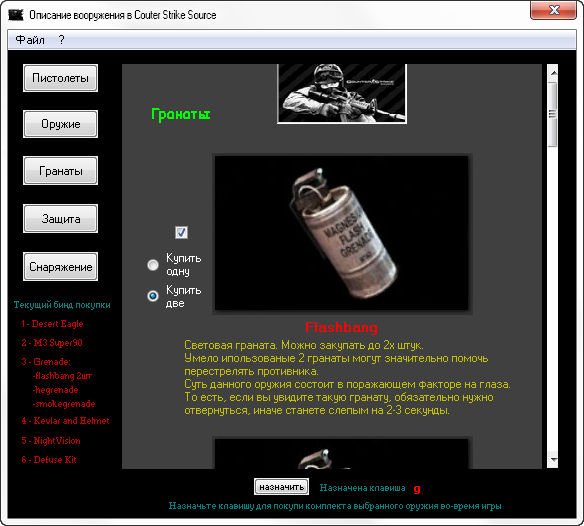
Task: Select the Гранаты category button
Action: coord(60,171)
